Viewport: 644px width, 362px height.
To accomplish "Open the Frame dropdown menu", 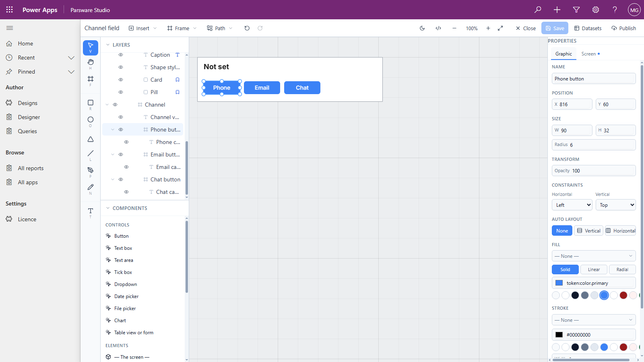I will (x=182, y=28).
